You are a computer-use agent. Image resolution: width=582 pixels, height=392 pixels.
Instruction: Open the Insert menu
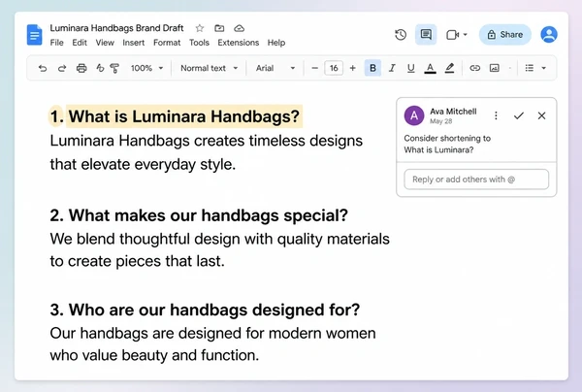pyautogui.click(x=134, y=43)
